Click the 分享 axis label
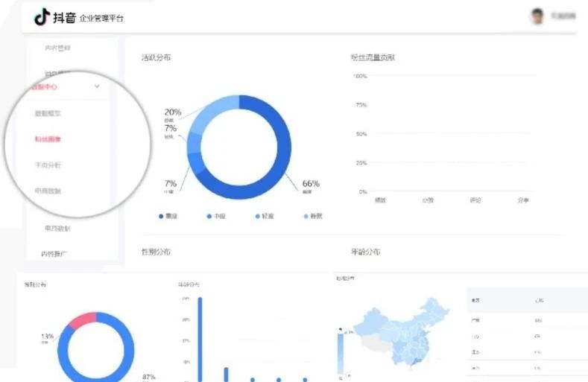588x382 pixels. (523, 200)
